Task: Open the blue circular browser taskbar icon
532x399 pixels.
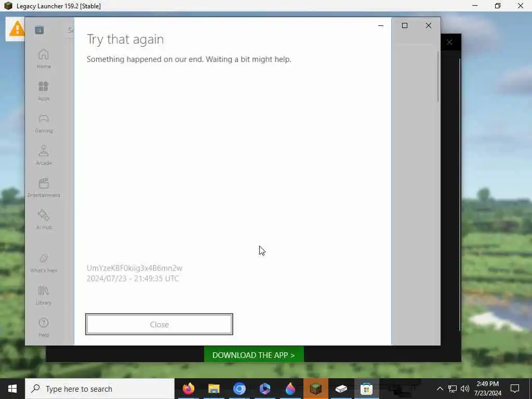Action: [239, 389]
